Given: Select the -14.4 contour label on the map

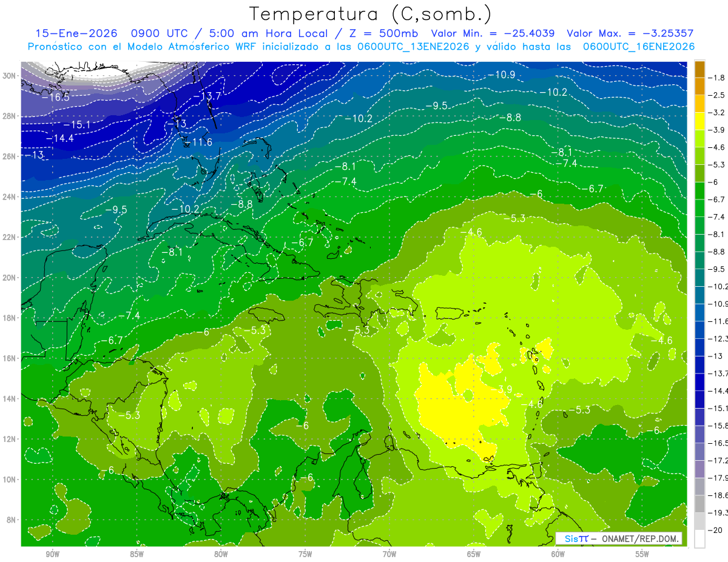Looking at the screenshot, I should click(59, 138).
